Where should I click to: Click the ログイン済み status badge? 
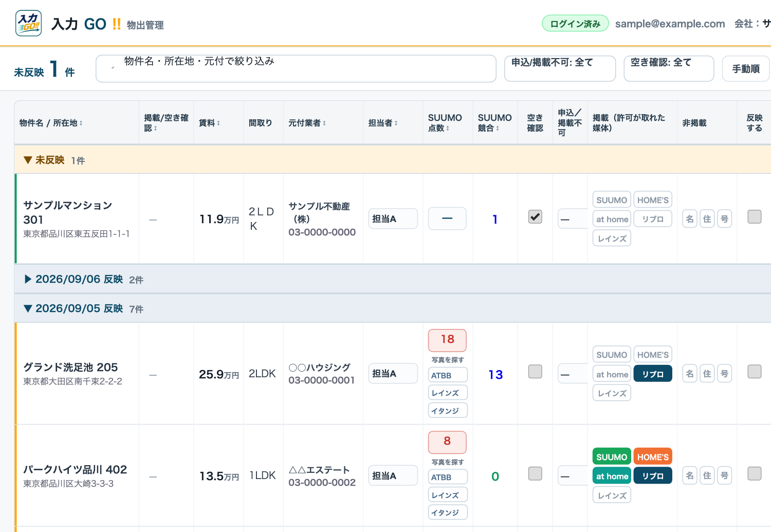(575, 24)
